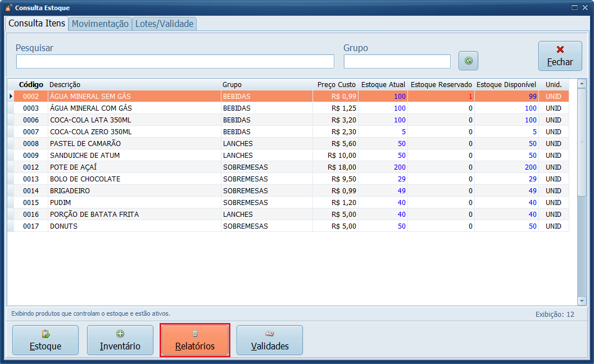
Task: Click the window icon in the title bar
Action: pos(8,8)
